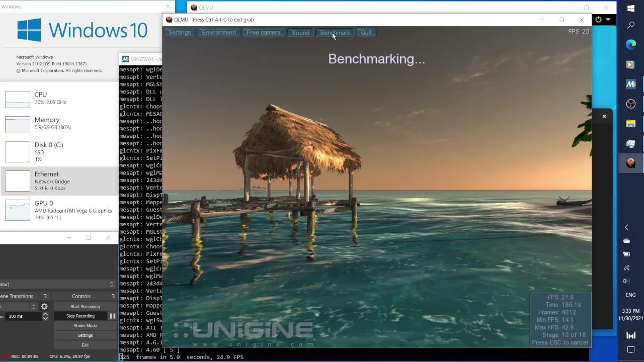Click the OBS CPU 6.2% status text
Screen dimensions: 644x362
(x=69, y=356)
